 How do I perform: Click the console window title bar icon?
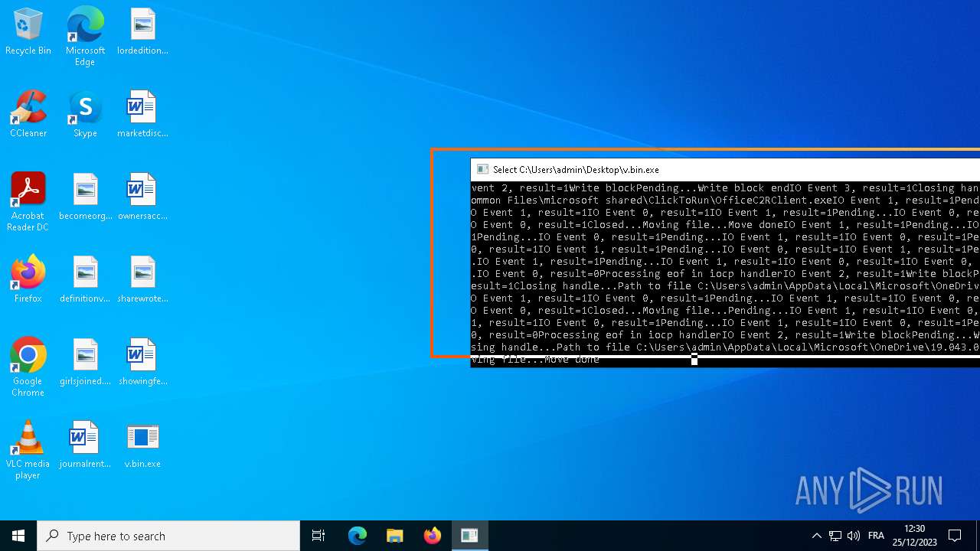(x=482, y=170)
